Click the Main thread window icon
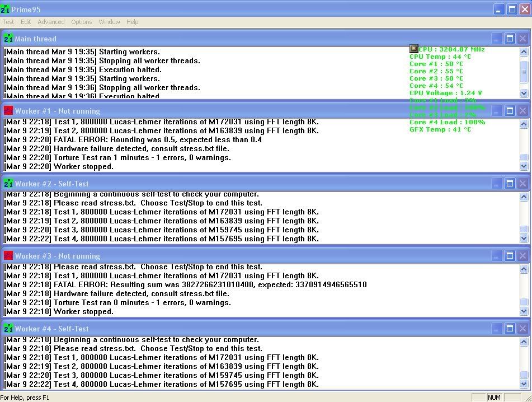 8,39
